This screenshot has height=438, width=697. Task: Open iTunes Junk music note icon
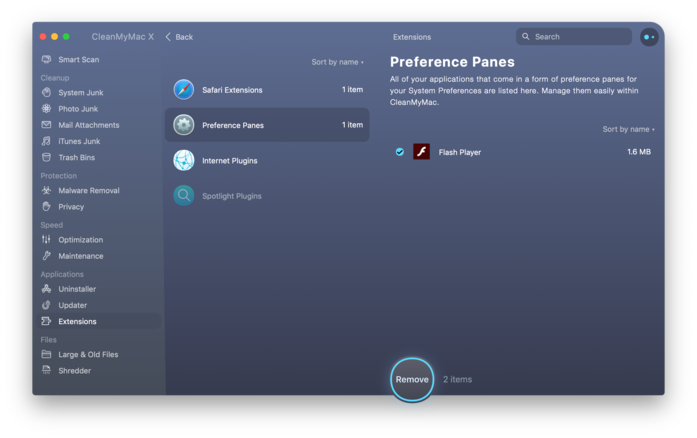click(46, 141)
